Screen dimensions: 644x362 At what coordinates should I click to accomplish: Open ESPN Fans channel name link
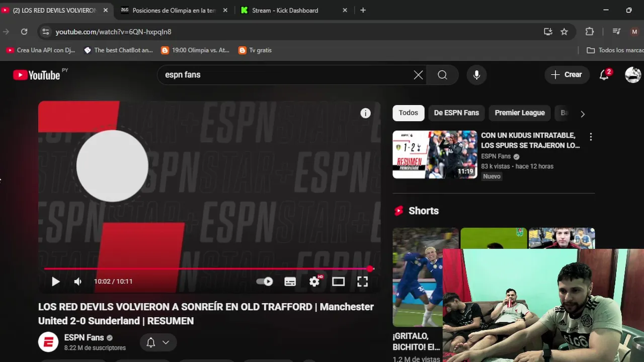coord(84,337)
